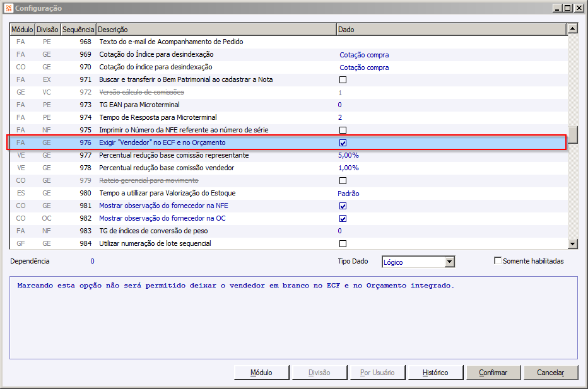Click the scrollbar up arrow

(x=573, y=28)
